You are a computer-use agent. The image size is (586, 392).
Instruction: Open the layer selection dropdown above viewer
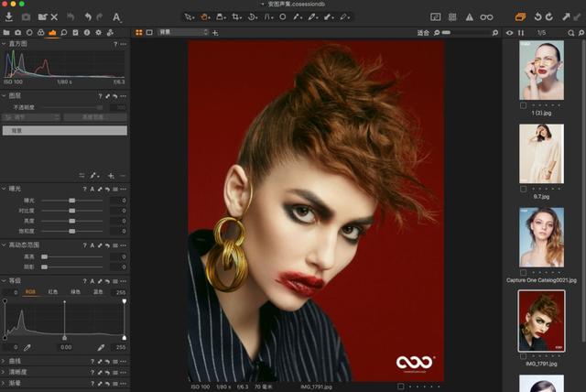click(183, 32)
